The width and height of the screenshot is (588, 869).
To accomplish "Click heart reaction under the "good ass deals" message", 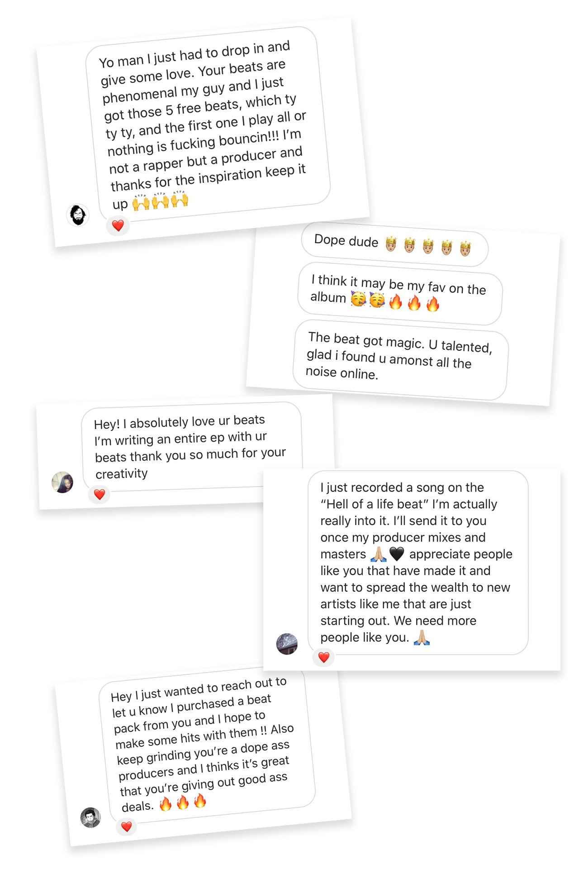I will [127, 826].
